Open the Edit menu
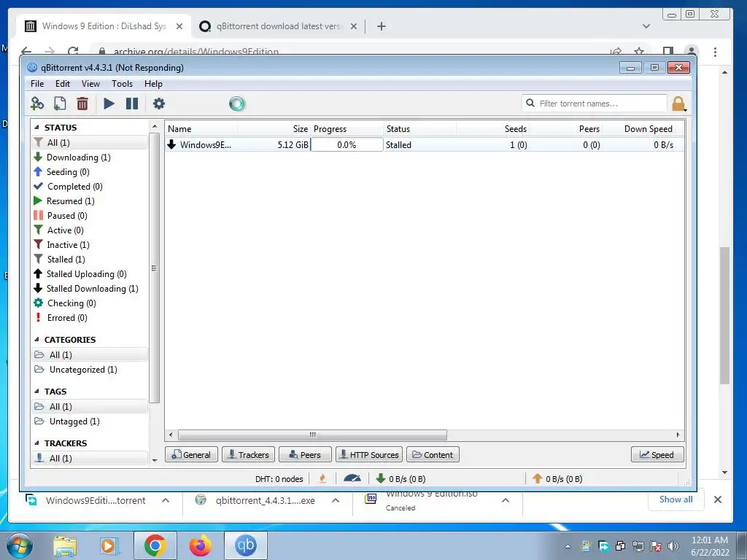 coord(63,84)
